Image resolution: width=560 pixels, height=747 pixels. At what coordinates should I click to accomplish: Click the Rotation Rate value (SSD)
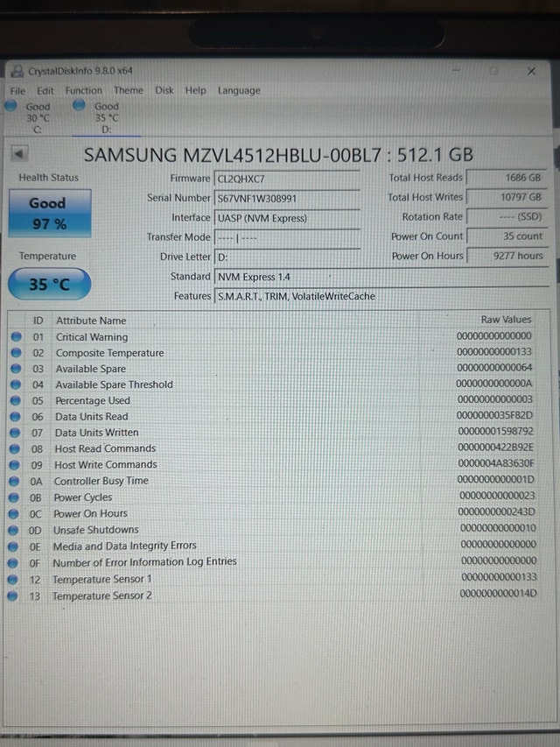507,217
